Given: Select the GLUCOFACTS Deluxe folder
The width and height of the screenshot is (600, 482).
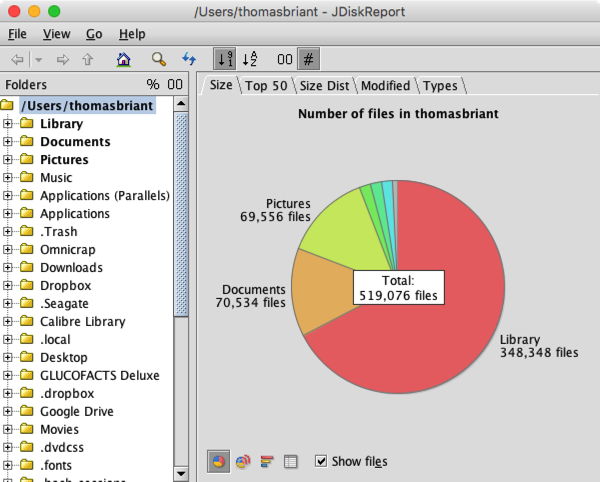Looking at the screenshot, I should [x=100, y=375].
